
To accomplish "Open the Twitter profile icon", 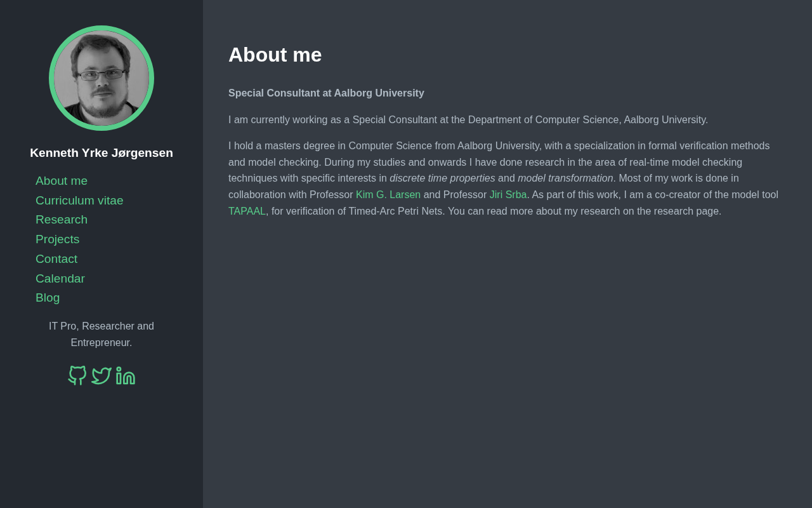I will coord(101,375).
